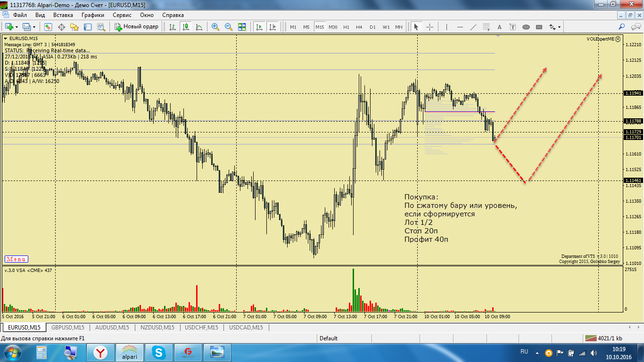The height and width of the screenshot is (362, 644).
Task: Expand the arrows objects dropdown
Action: pyautogui.click(x=558, y=27)
